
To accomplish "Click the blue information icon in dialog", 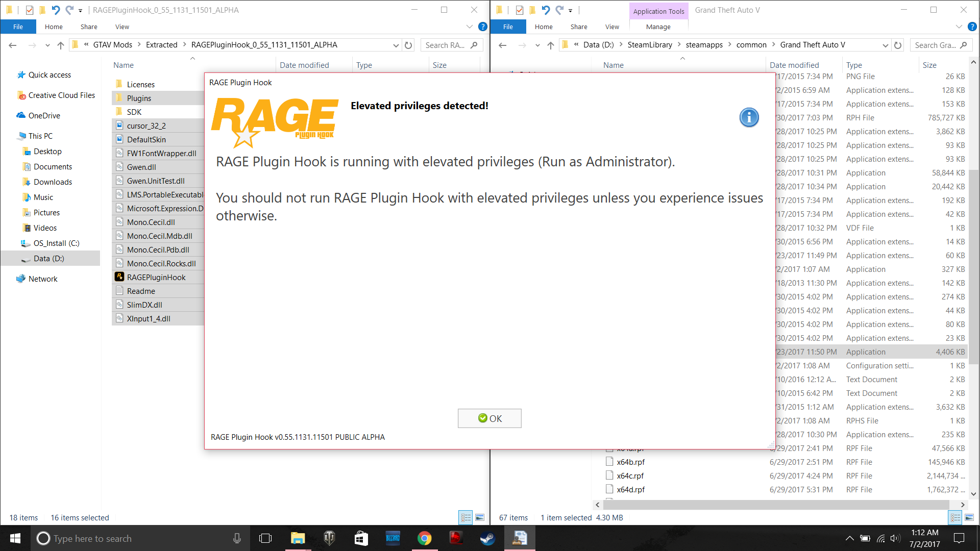I will (x=749, y=117).
